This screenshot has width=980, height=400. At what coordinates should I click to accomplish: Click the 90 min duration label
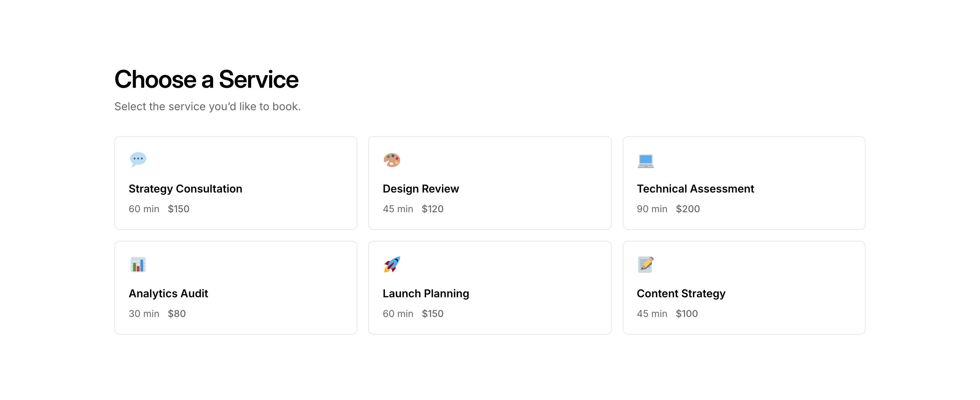tap(652, 209)
